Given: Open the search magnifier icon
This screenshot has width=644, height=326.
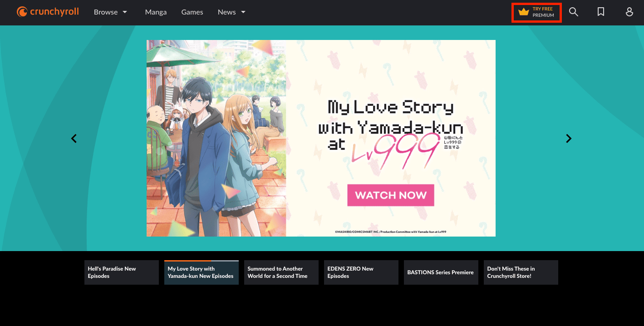Looking at the screenshot, I should pyautogui.click(x=574, y=12).
